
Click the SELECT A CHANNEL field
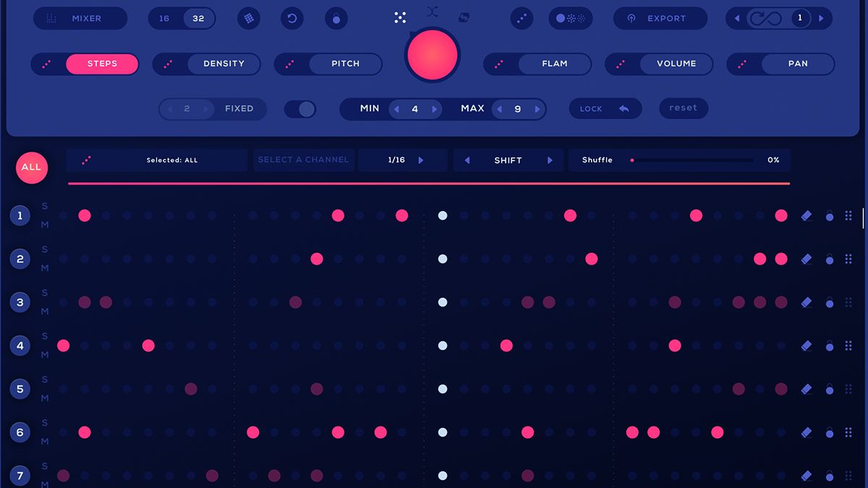[x=303, y=160]
